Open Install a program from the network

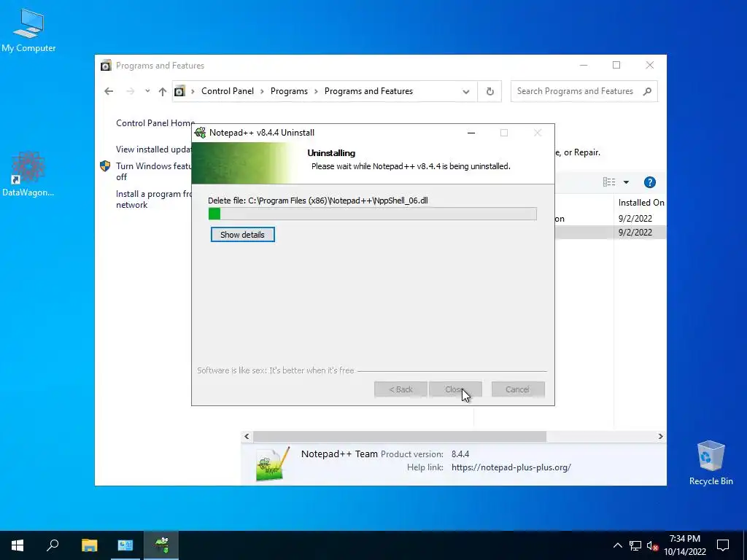153,199
